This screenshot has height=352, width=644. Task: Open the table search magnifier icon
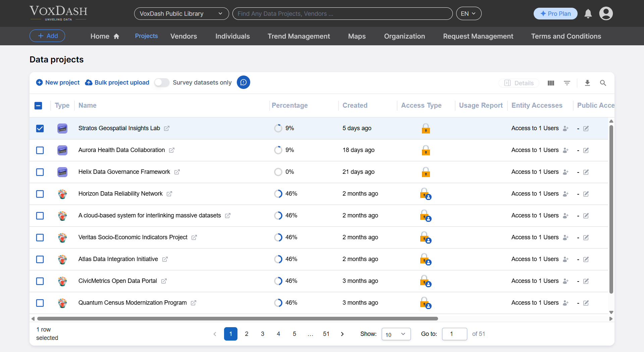[603, 83]
